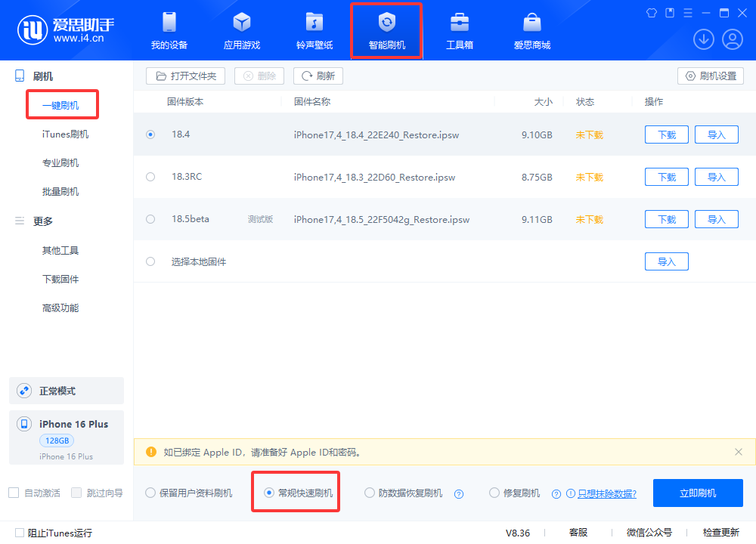Switch to 一键刷机 sidebar item
Image resolution: width=756 pixels, height=544 pixels.
click(x=62, y=104)
